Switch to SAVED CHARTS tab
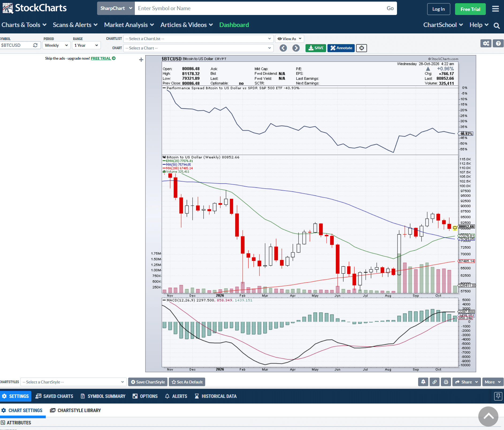The height and width of the screenshot is (430, 504). tap(54, 396)
